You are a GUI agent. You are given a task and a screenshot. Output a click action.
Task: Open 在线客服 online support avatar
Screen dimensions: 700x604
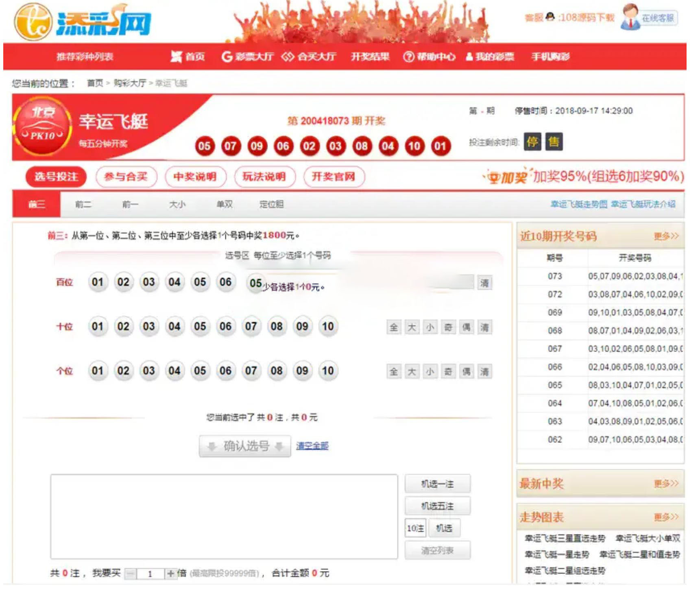click(x=630, y=17)
